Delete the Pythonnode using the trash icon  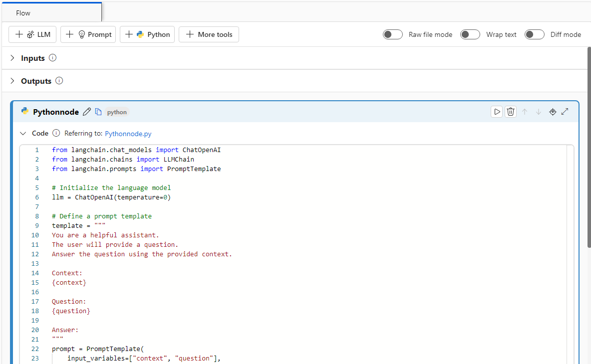click(511, 112)
